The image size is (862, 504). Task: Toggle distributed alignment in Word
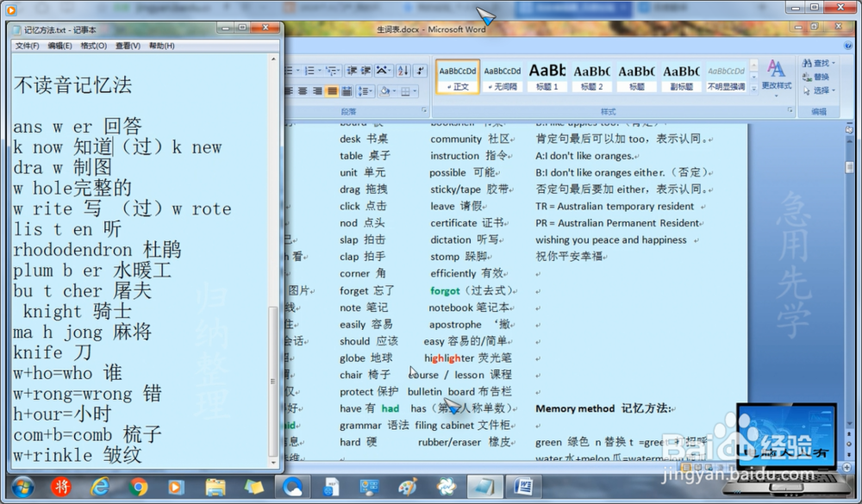coord(347,90)
